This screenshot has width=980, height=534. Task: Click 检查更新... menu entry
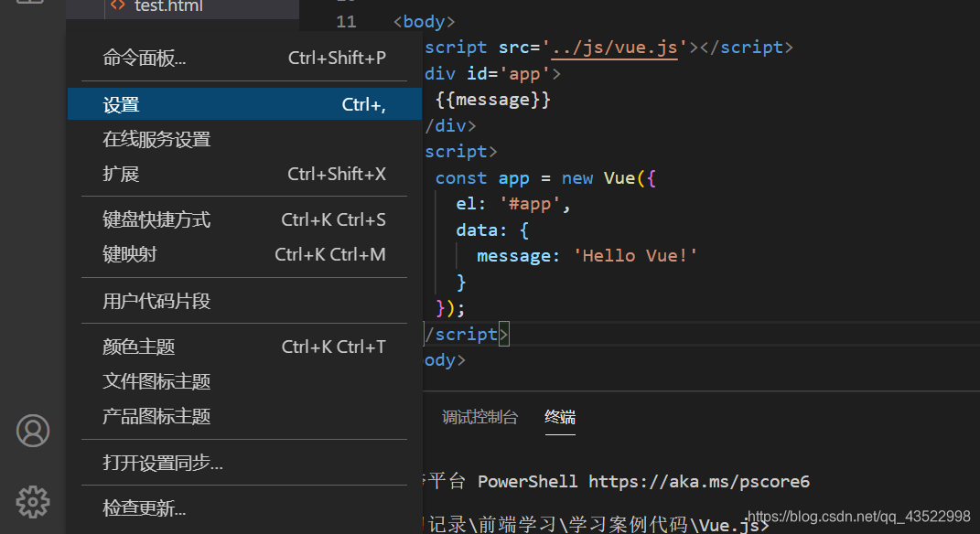(x=244, y=508)
